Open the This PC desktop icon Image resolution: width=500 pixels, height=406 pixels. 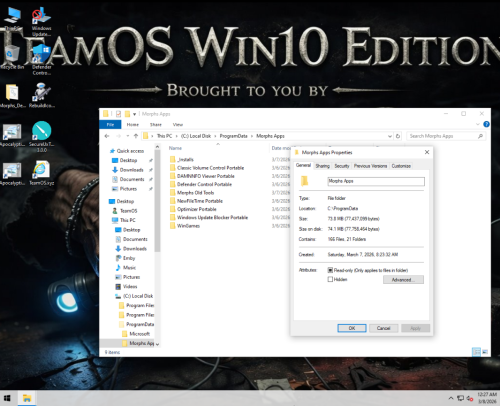pyautogui.click(x=13, y=19)
